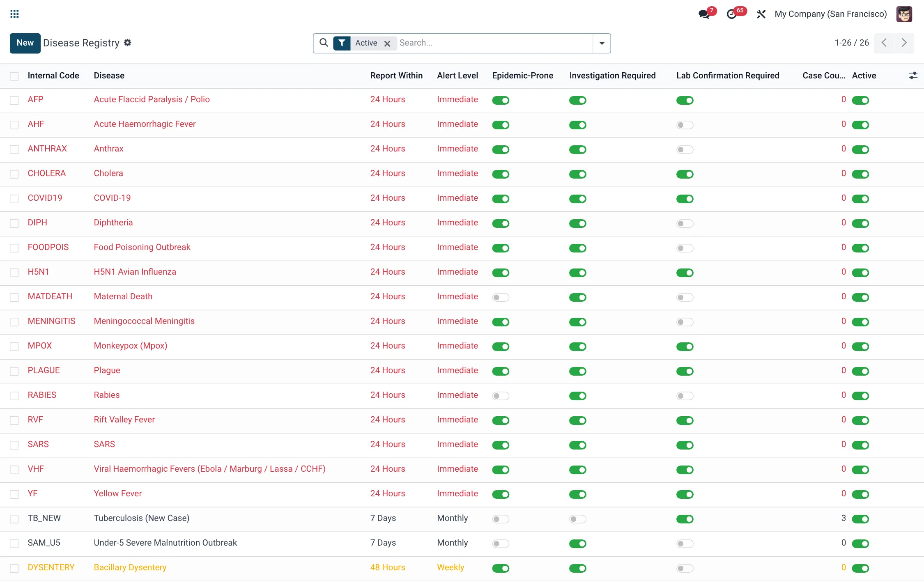Sort by the Alert Level column
The image size is (924, 585).
click(x=457, y=76)
